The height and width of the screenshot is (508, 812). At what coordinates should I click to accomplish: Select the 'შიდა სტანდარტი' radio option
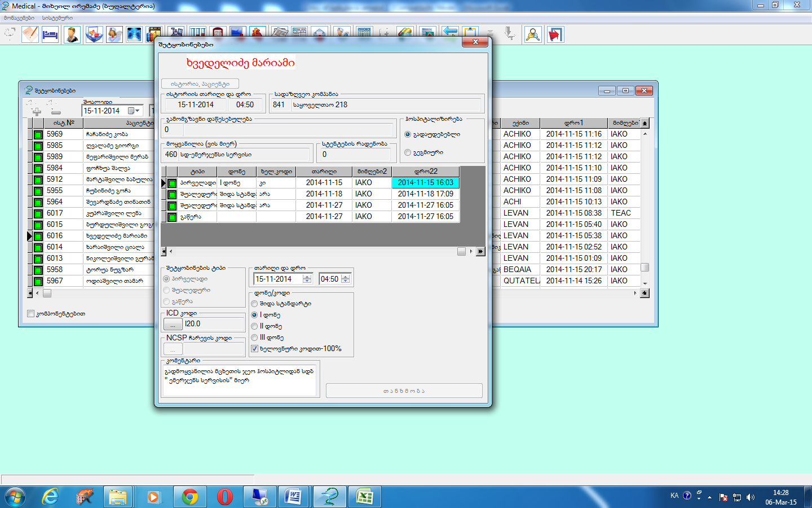tap(254, 304)
